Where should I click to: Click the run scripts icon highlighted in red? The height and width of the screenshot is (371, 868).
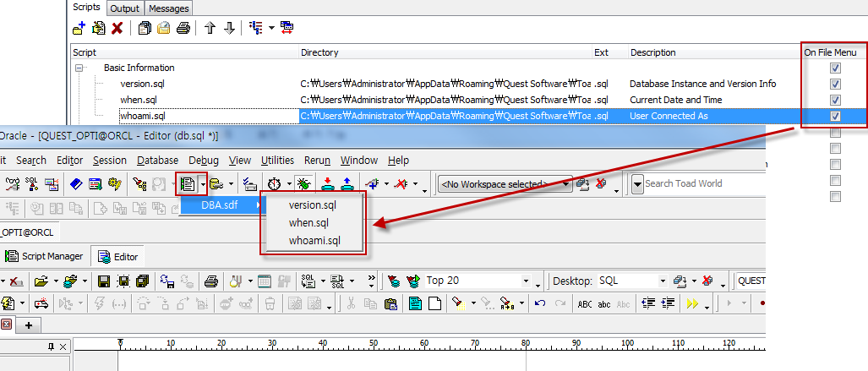click(188, 183)
